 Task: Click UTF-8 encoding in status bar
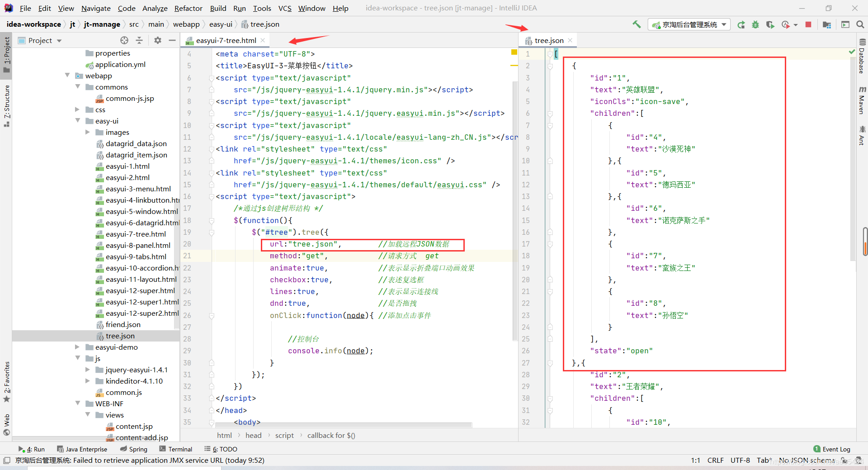[x=740, y=461]
